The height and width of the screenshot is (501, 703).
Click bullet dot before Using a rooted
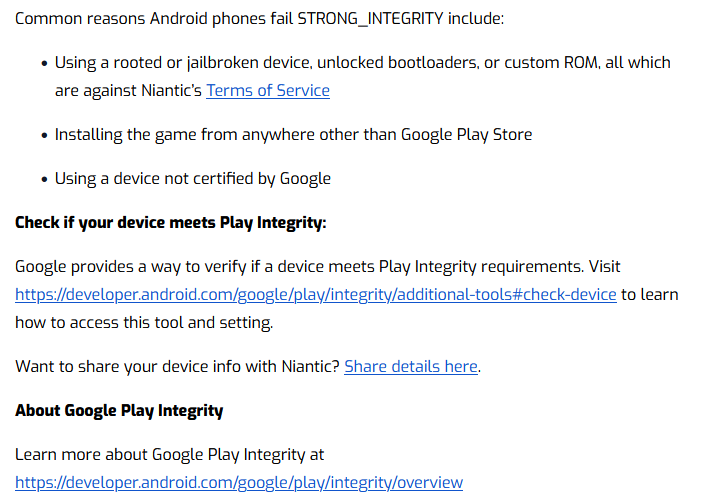coord(44,63)
